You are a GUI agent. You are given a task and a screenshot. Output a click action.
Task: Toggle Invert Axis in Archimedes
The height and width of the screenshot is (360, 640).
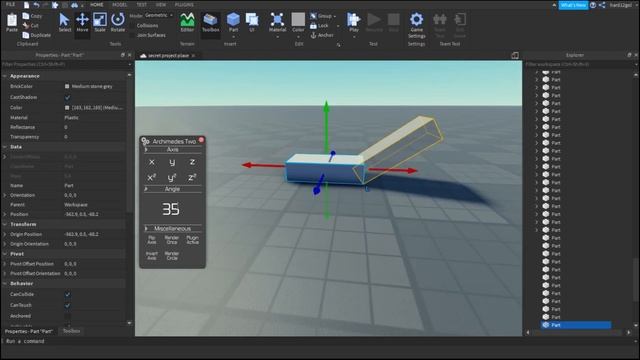coord(151,256)
